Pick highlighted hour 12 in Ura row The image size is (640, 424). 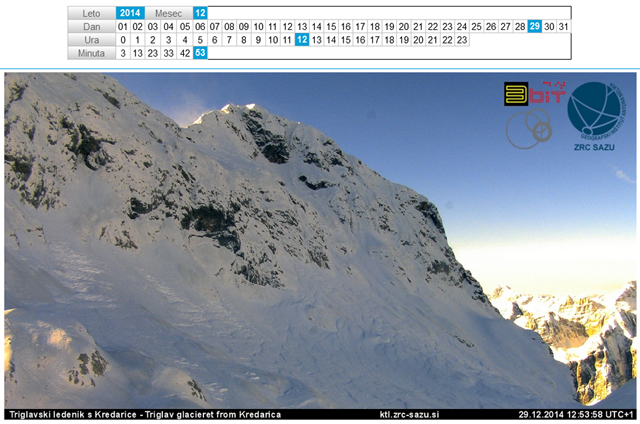[302, 40]
